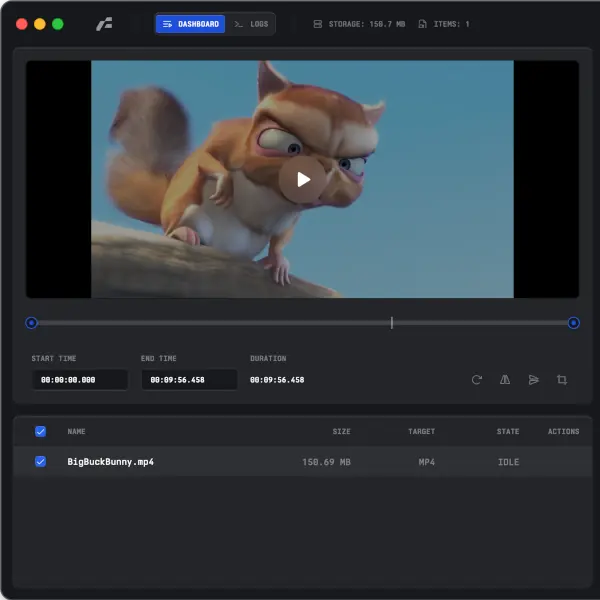Click the trim end handle on timeline

point(573,323)
